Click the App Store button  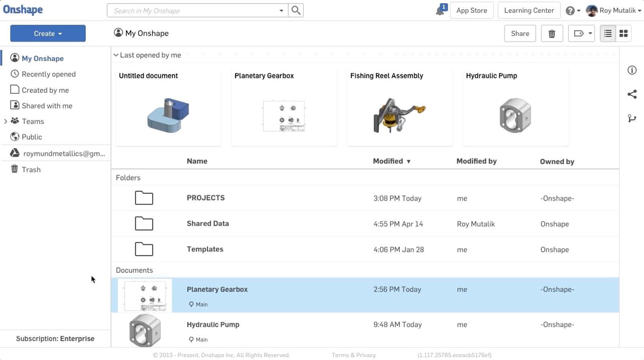pos(471,11)
